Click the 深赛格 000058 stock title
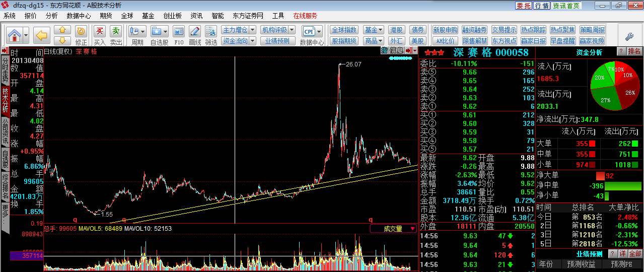The height and width of the screenshot is (272, 644). pos(491,52)
